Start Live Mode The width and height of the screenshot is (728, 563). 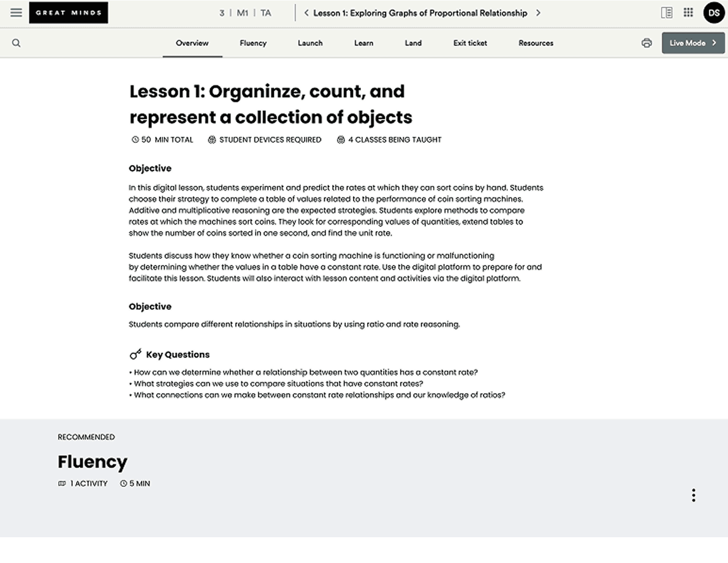(693, 43)
